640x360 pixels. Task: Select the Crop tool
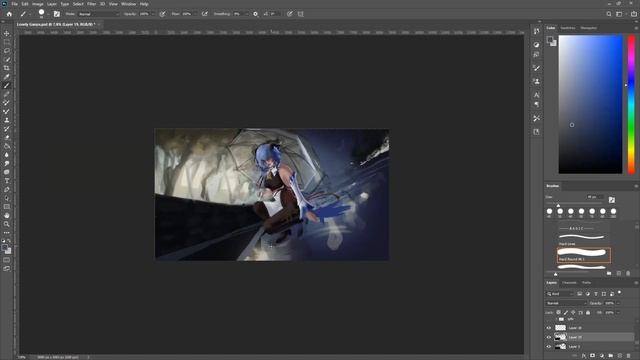point(7,68)
